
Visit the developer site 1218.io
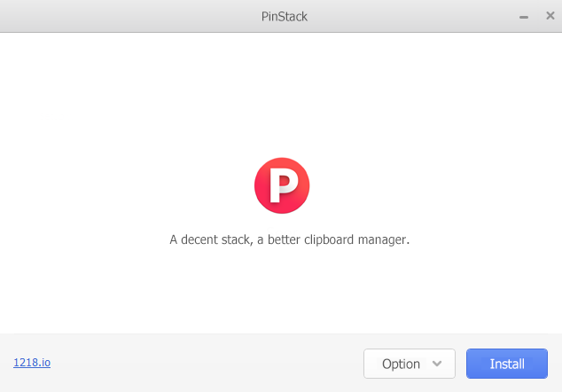32,362
